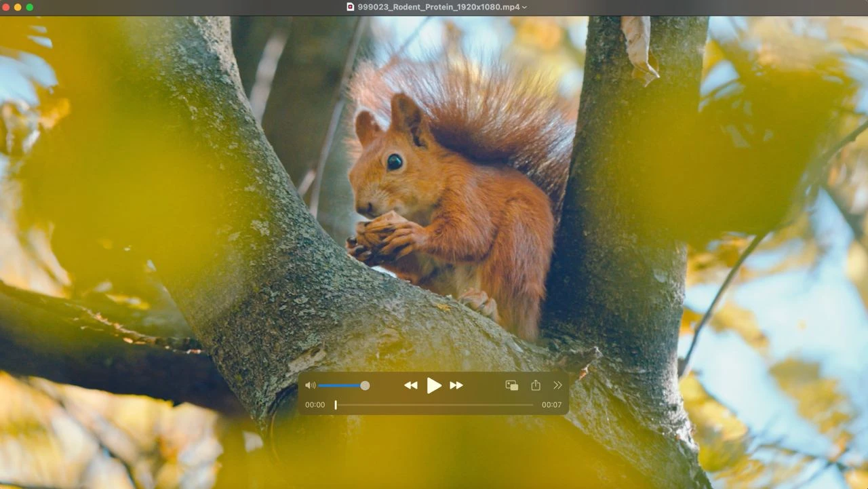Click the fast forward button
Viewport: 868px width, 489px height.
tap(456, 386)
